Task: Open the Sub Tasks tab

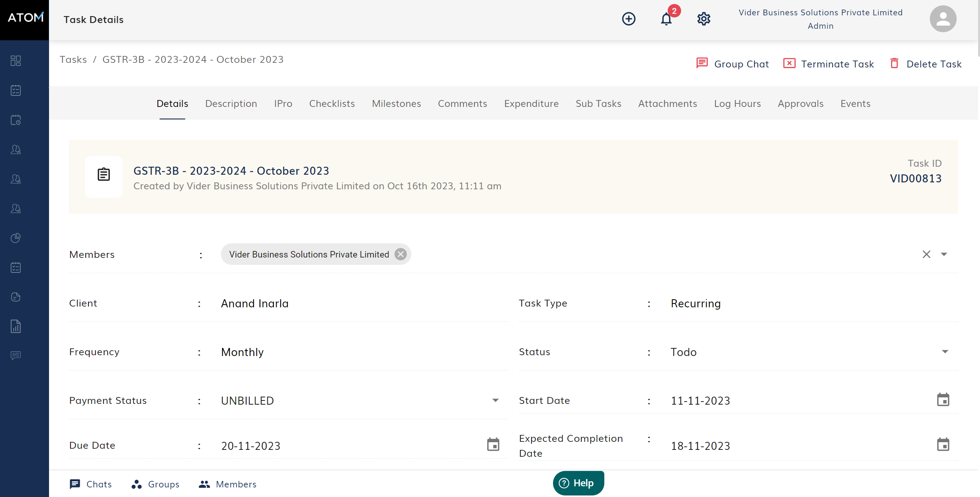Action: point(598,103)
